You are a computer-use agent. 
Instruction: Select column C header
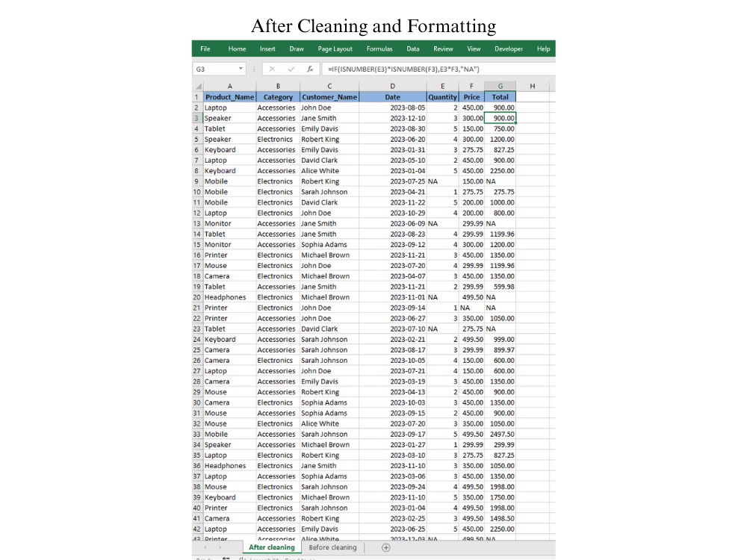[329, 86]
